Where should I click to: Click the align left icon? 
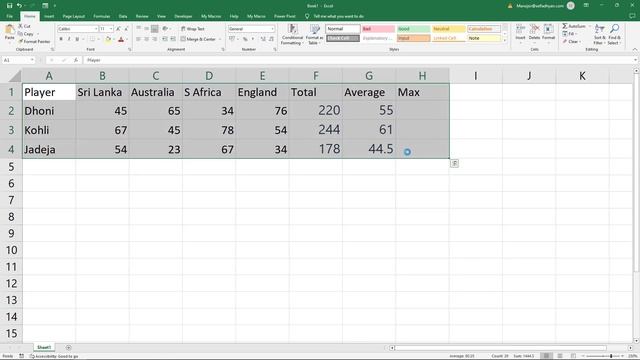click(138, 39)
